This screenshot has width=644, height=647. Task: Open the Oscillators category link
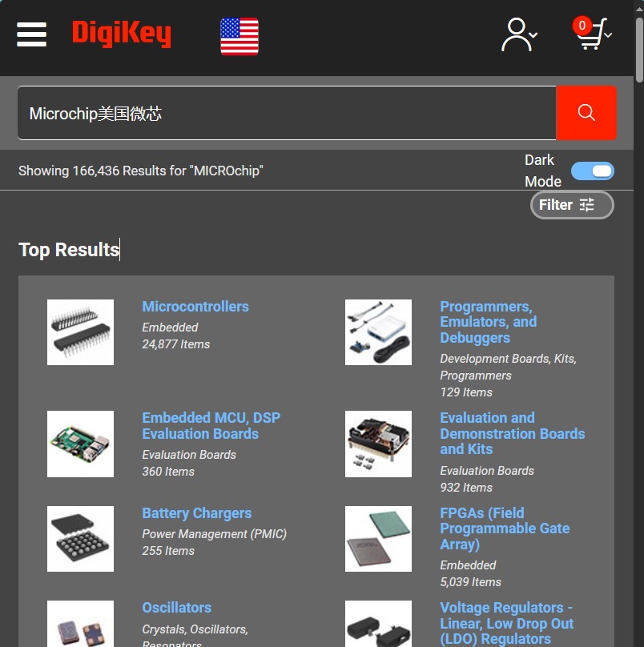[x=177, y=608]
